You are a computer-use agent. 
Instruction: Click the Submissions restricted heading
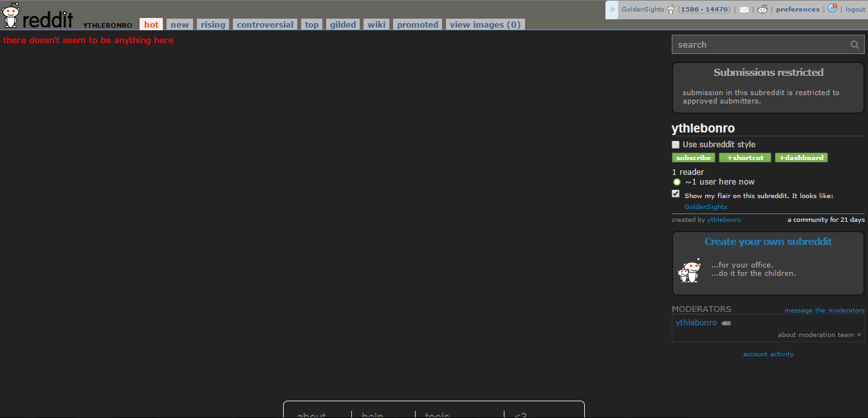(768, 73)
